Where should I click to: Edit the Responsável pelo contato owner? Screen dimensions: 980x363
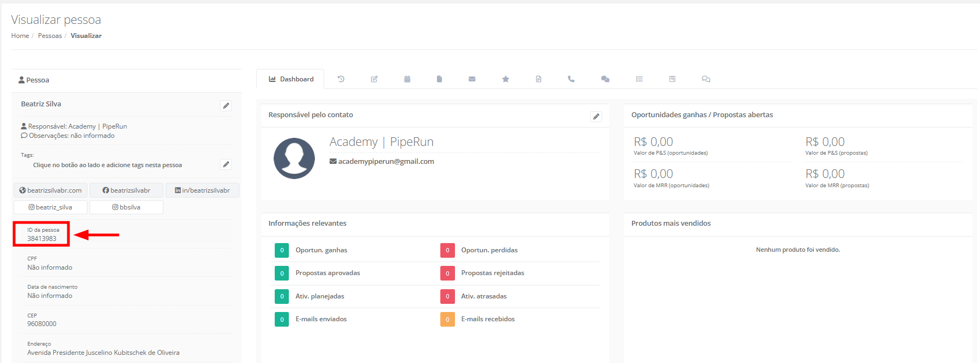(596, 117)
